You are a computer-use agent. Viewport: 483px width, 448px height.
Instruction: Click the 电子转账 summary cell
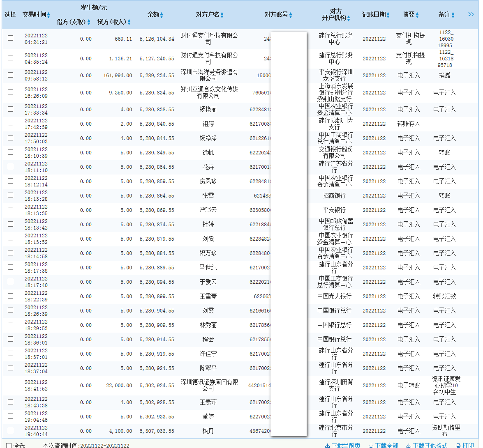[x=409, y=385]
